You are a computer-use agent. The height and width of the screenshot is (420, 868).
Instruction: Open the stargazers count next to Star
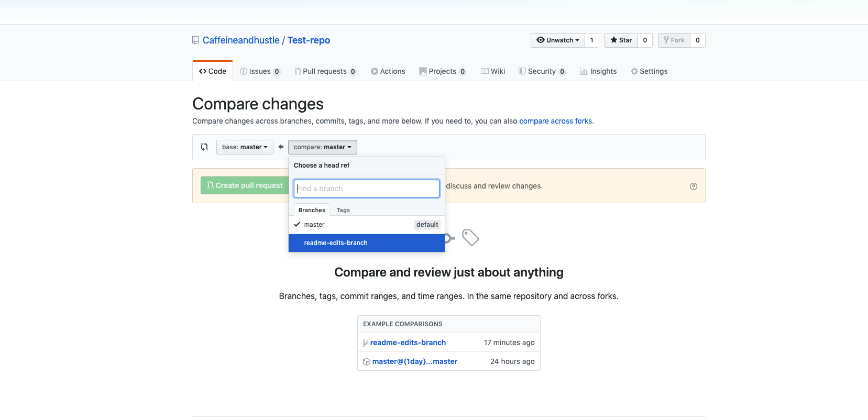coord(645,40)
